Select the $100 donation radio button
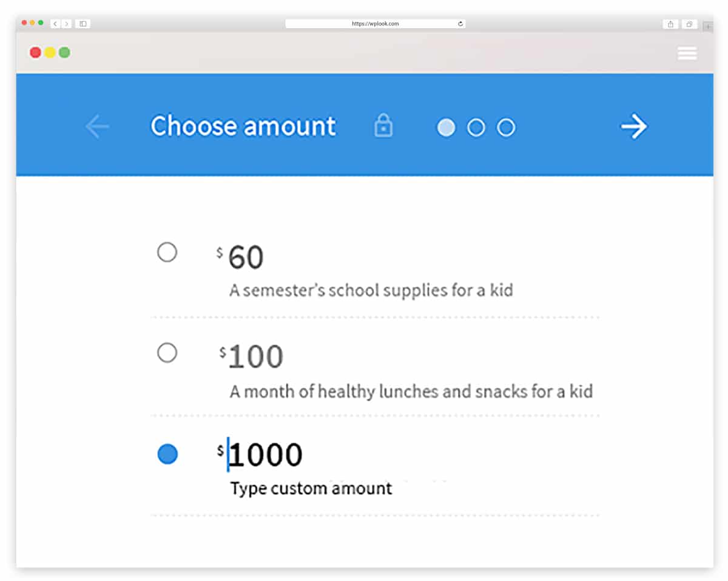Screen dimensions: 728x581 [x=167, y=353]
